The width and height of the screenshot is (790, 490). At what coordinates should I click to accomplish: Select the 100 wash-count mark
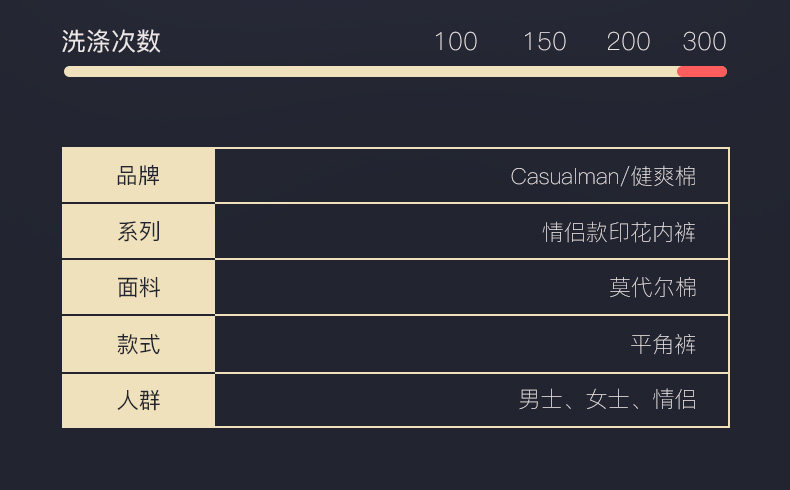click(455, 42)
